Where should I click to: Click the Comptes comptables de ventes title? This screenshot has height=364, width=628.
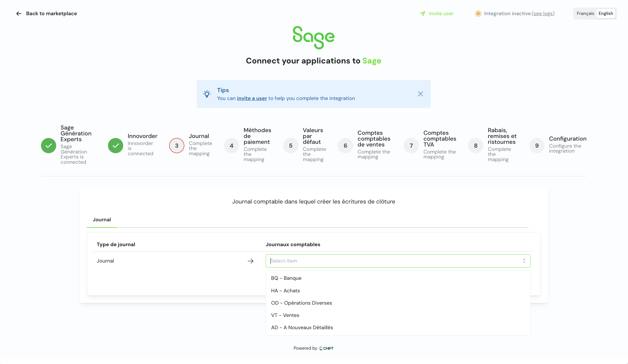pyautogui.click(x=374, y=139)
